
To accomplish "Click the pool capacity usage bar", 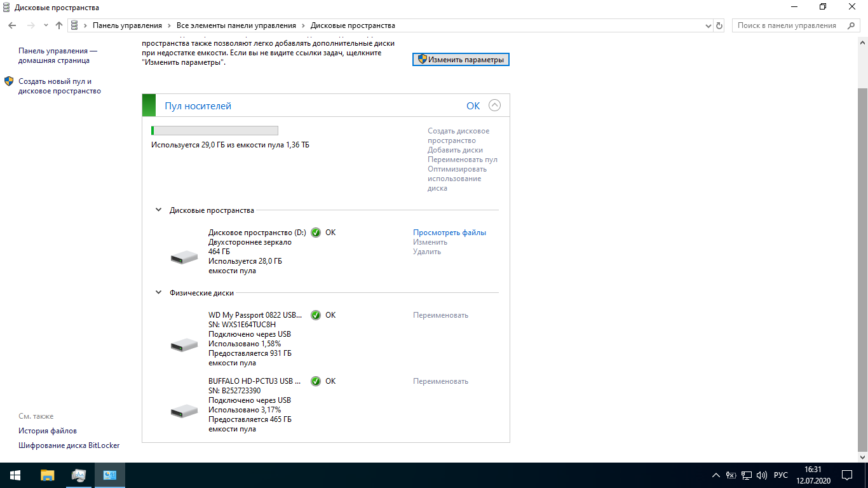I will (x=215, y=131).
